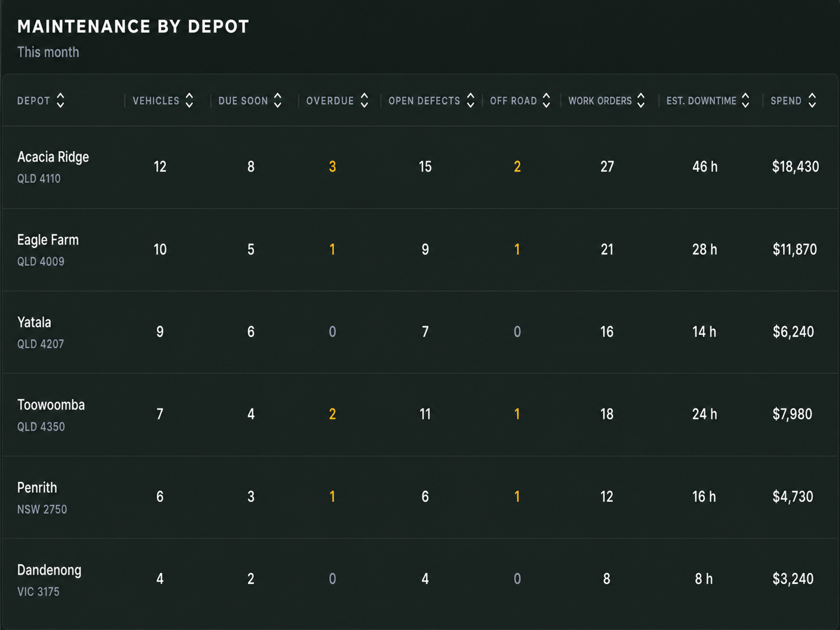Click the Spend column sort icon
Viewport: 840px width, 630px height.
tap(812, 101)
